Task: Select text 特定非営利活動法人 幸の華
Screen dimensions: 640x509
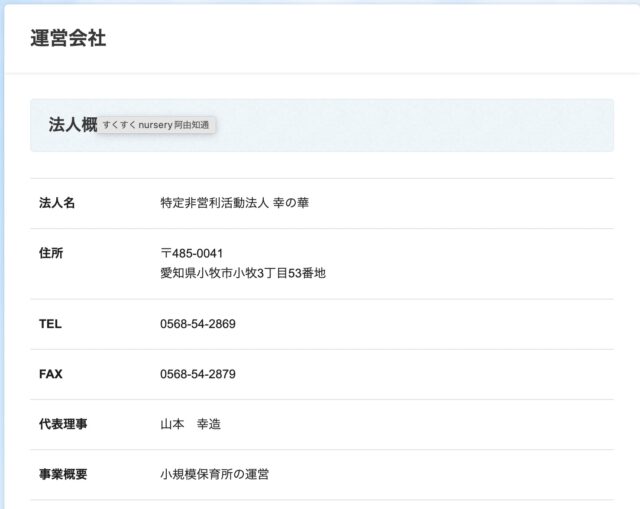Action: coord(234,203)
